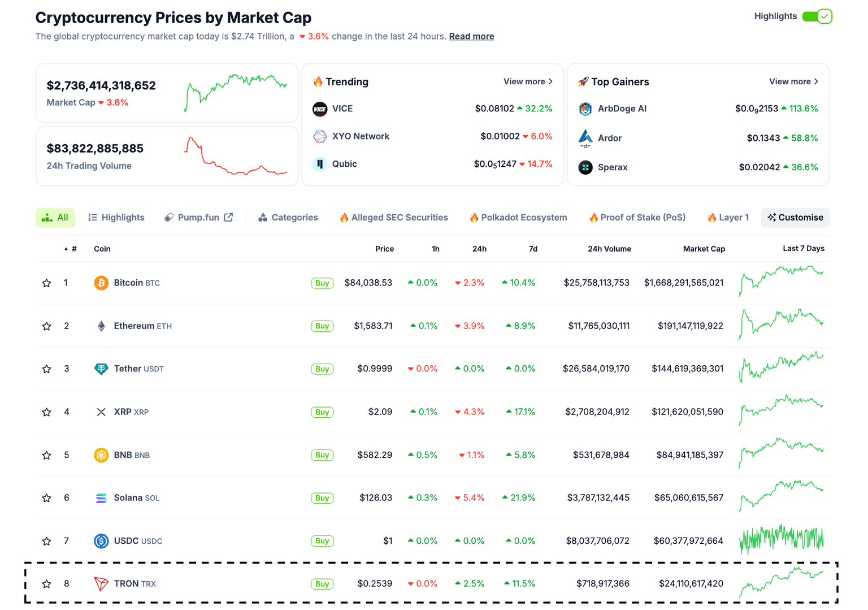
Task: Click the Tether USDT logo
Action: [101, 369]
